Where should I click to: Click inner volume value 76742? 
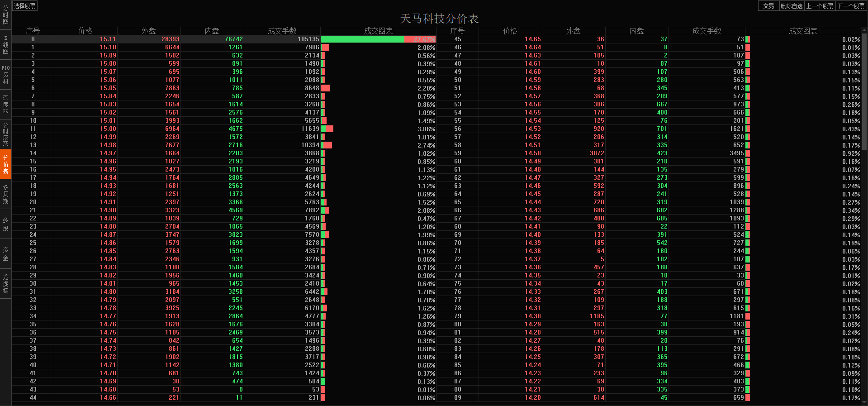(x=234, y=39)
